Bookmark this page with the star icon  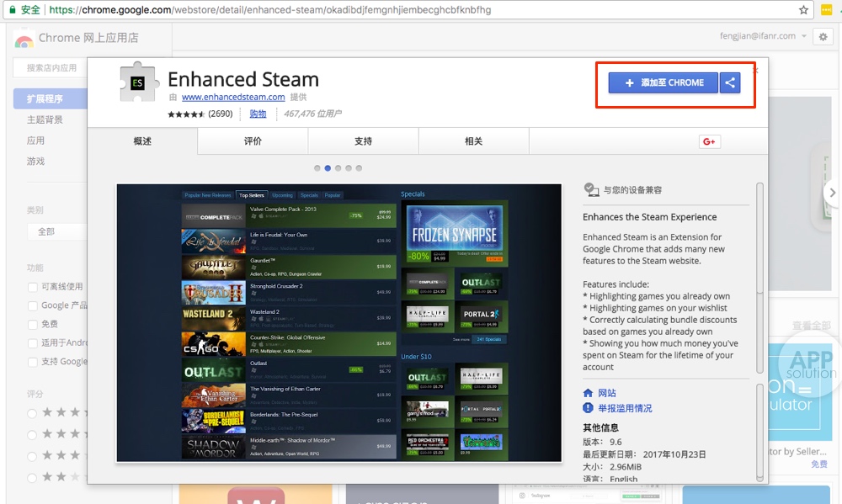[x=803, y=10]
